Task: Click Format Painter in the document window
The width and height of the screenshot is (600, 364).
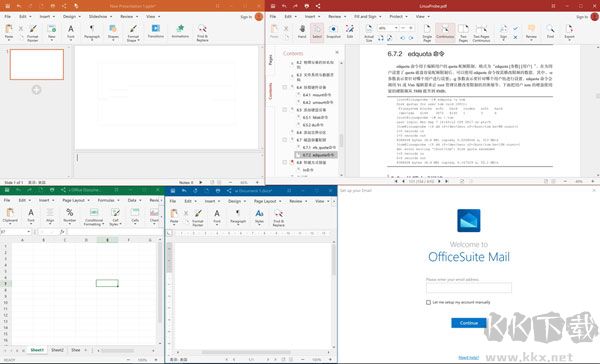Action: pos(198,217)
